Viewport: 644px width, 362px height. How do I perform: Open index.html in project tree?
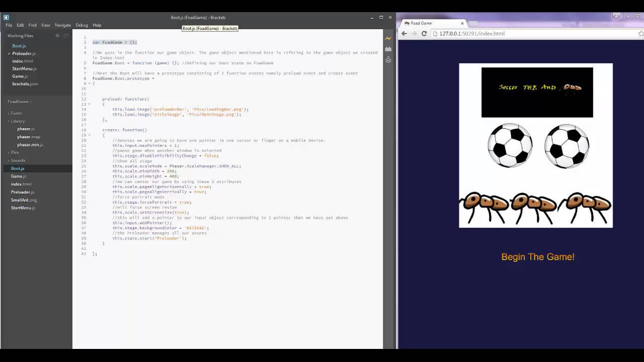click(21, 184)
